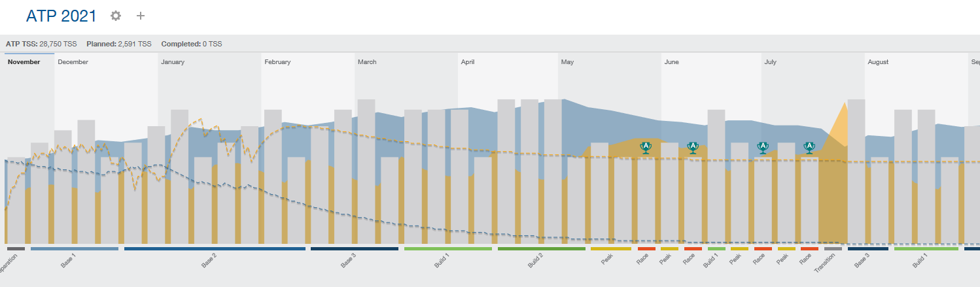Select the Build 1 period bar in April
980x287 pixels.
tap(448, 248)
